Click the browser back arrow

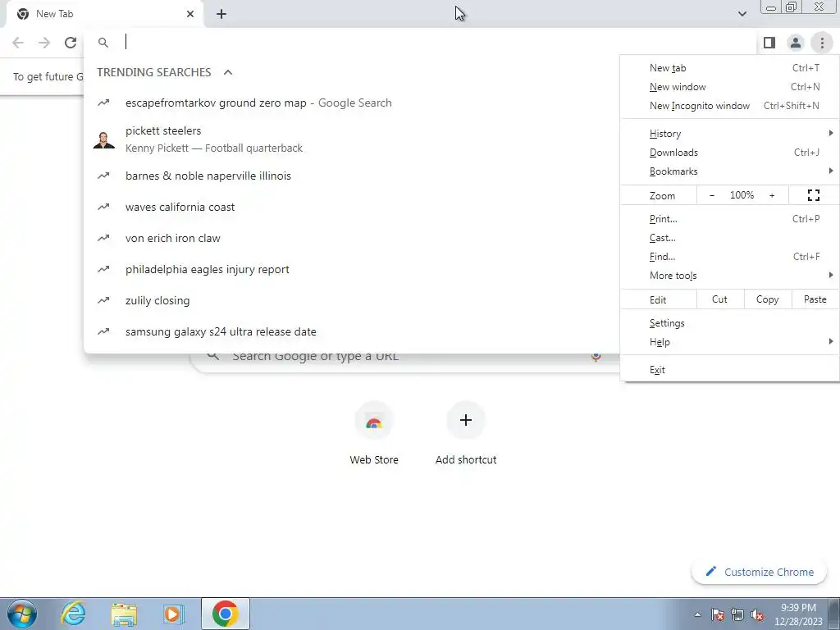18,43
